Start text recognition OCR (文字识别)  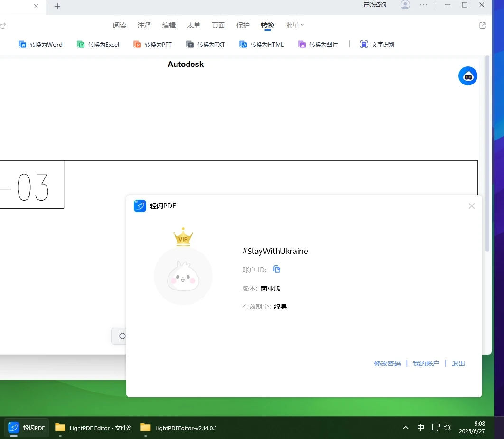377,44
